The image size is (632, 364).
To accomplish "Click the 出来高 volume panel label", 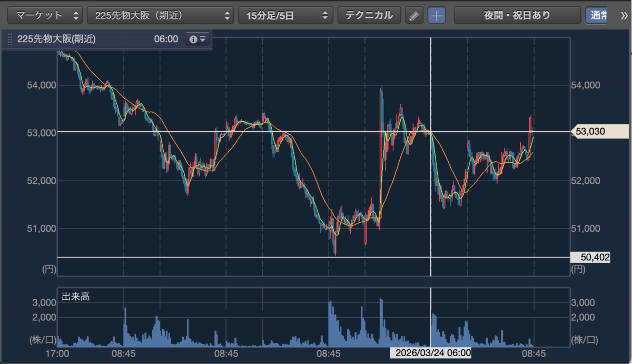I will [76, 297].
